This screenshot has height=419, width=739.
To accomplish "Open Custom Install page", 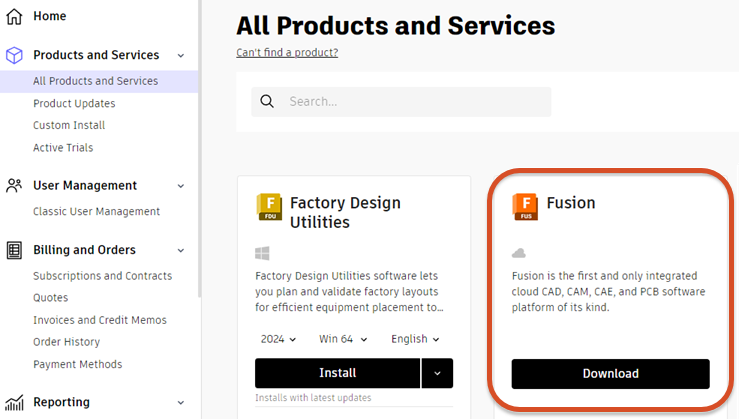I will pos(69,125).
